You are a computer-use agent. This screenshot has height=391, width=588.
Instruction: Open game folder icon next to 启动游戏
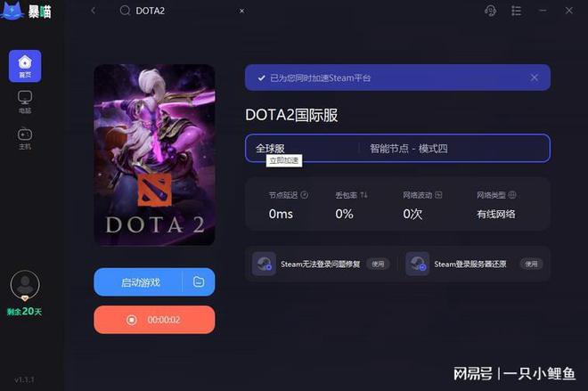pyautogui.click(x=199, y=281)
